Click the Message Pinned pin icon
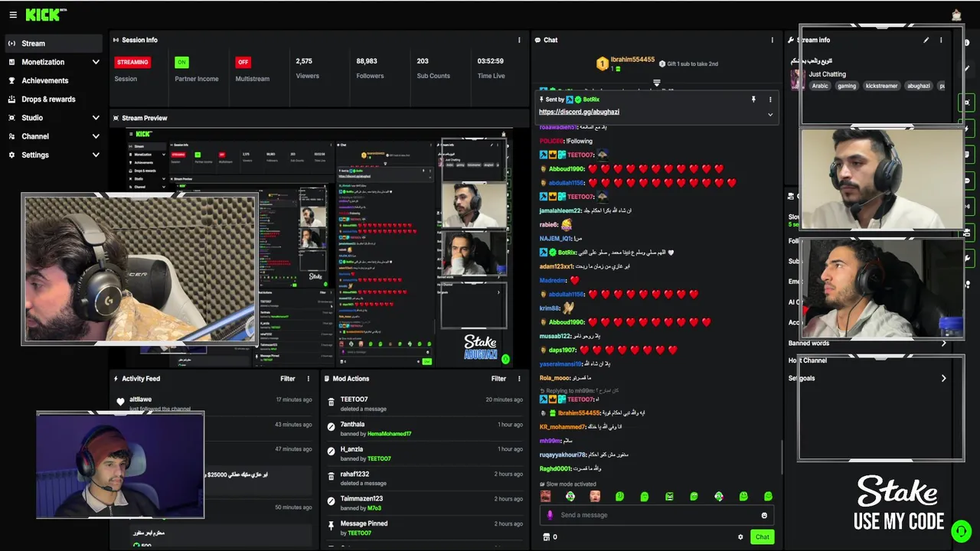 (x=331, y=527)
